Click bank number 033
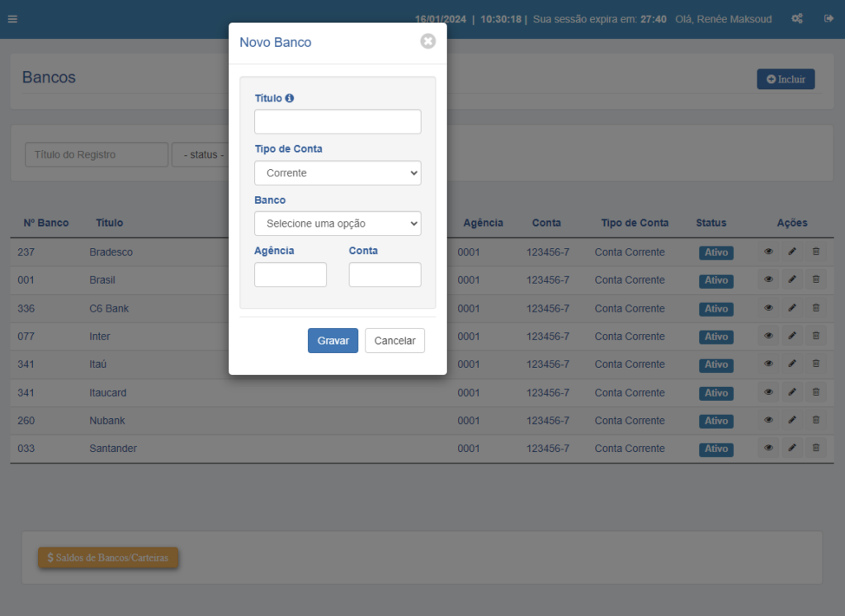The width and height of the screenshot is (845, 616). click(x=26, y=449)
